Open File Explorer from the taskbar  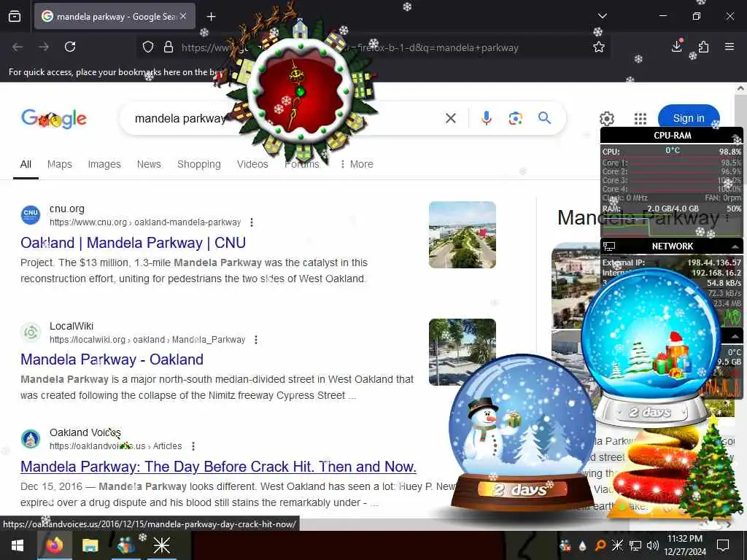[90, 545]
